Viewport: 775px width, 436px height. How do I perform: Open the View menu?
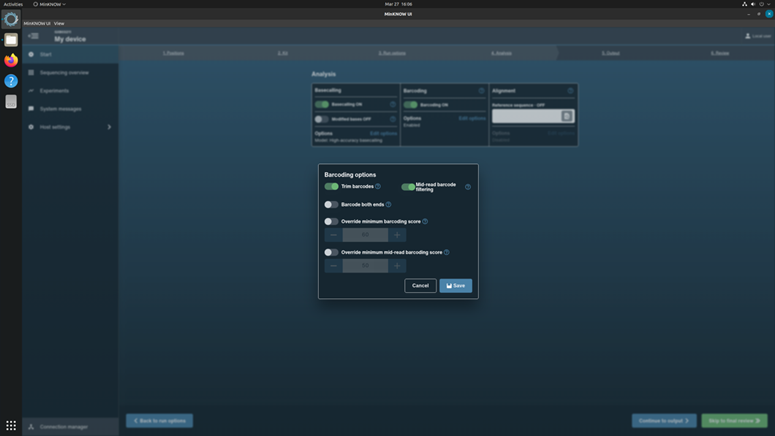(x=59, y=23)
